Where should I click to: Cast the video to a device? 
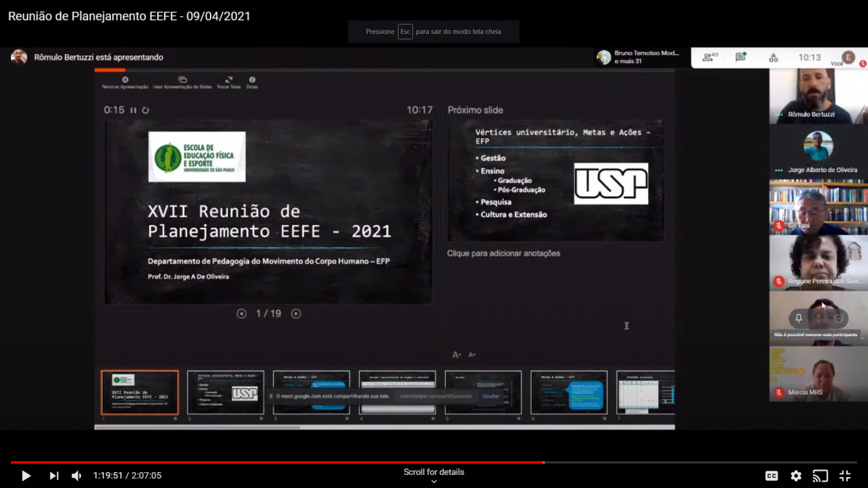pyautogui.click(x=820, y=476)
